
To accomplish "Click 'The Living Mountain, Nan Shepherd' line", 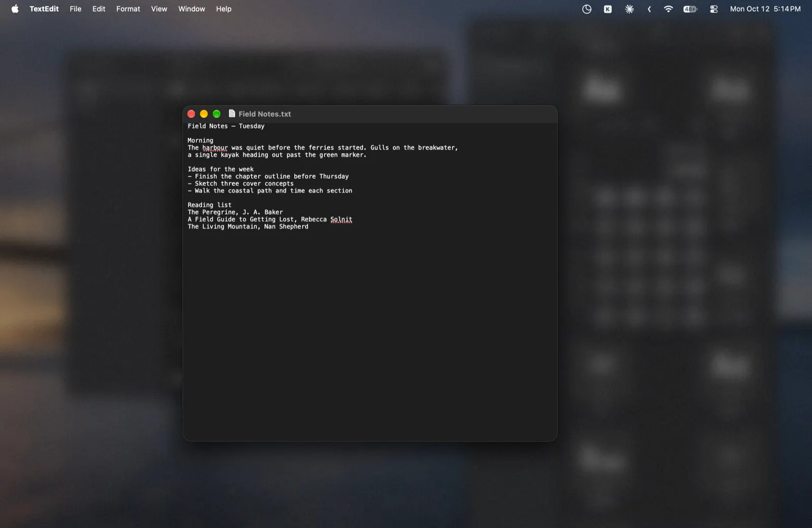I will point(248,226).
